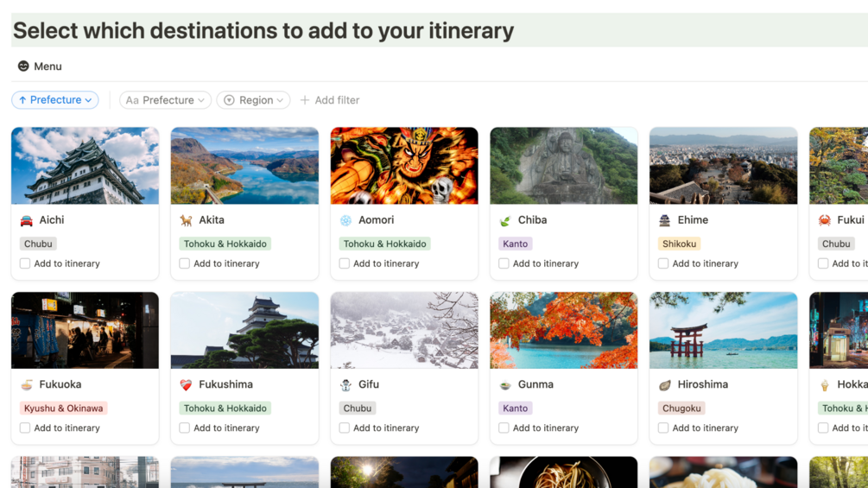The width and height of the screenshot is (868, 488).
Task: Click Aichi's Chubu region tag
Action: click(38, 244)
